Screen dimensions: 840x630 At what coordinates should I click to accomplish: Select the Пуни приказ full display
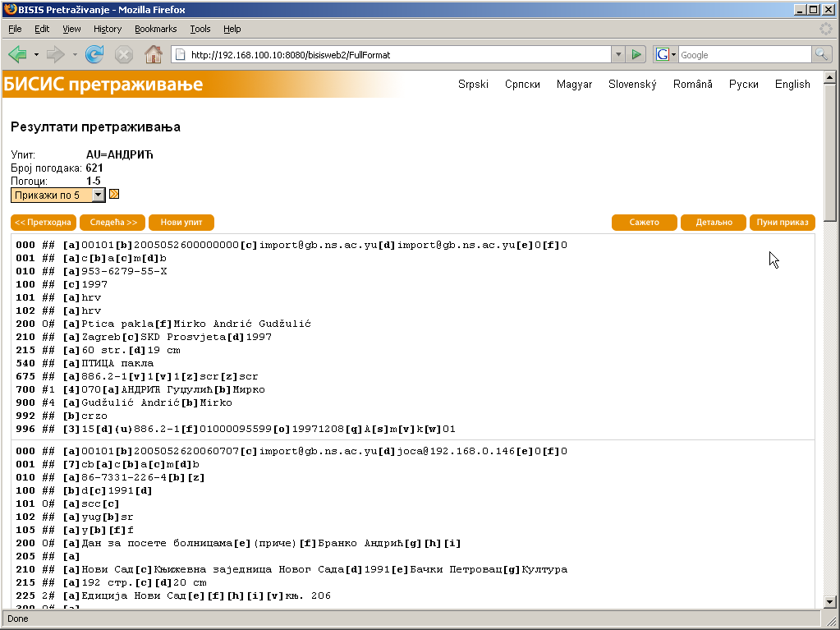tap(783, 223)
